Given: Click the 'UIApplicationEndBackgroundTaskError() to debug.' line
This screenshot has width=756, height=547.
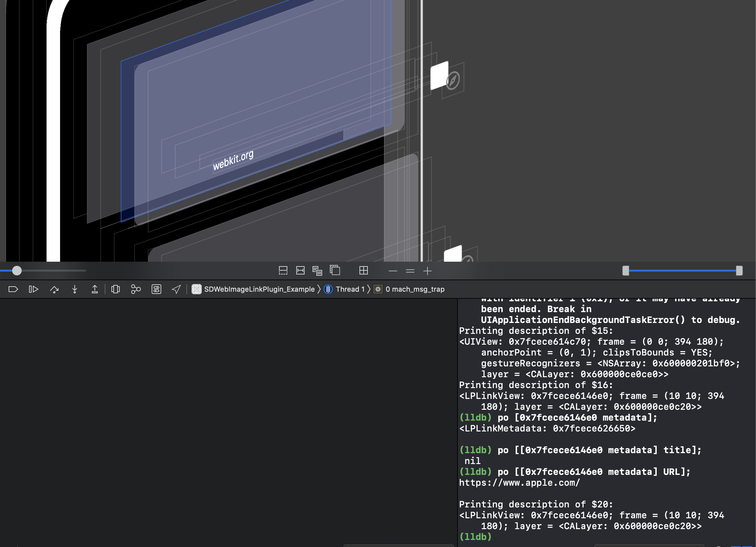Looking at the screenshot, I should pyautogui.click(x=610, y=320).
